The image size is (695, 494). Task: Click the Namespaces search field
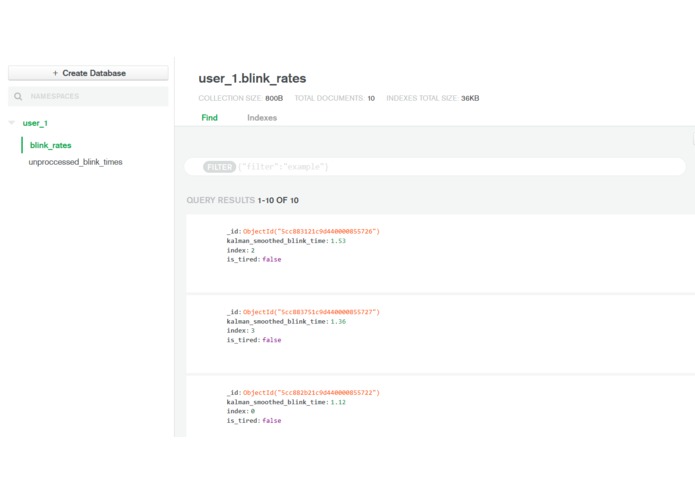(x=88, y=96)
